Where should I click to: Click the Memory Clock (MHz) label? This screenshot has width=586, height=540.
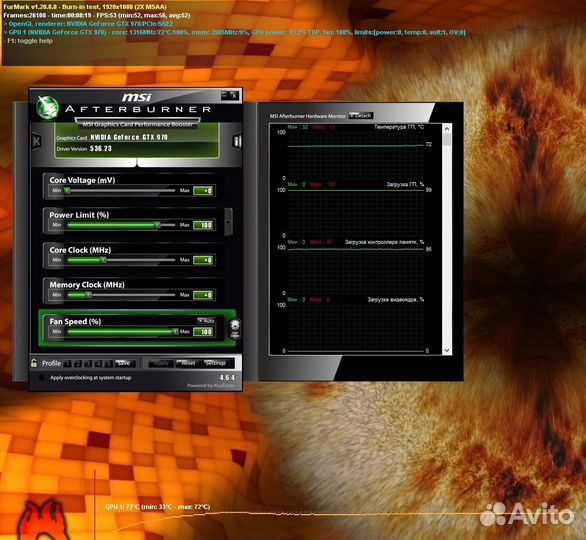tap(87, 285)
